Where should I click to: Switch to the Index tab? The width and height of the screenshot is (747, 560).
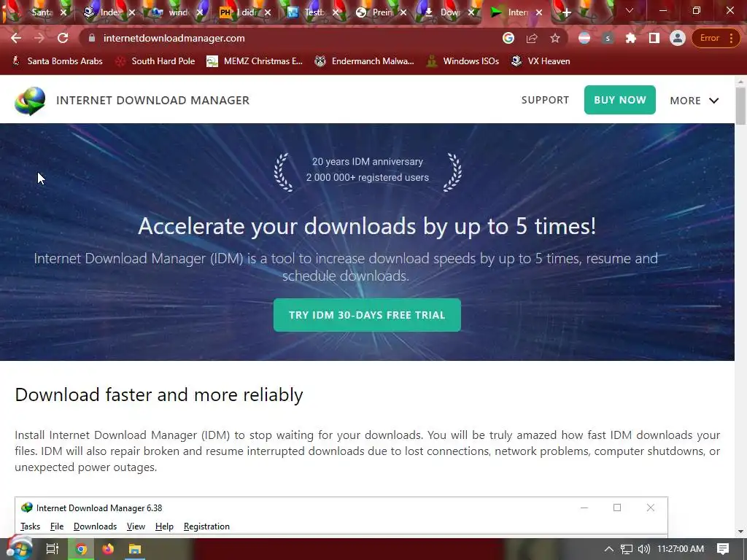(x=109, y=12)
